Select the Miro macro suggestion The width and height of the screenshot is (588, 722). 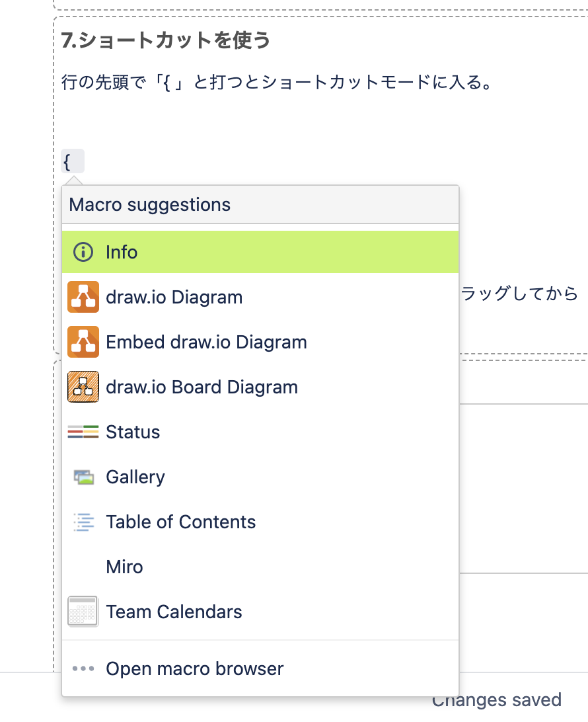tap(260, 567)
